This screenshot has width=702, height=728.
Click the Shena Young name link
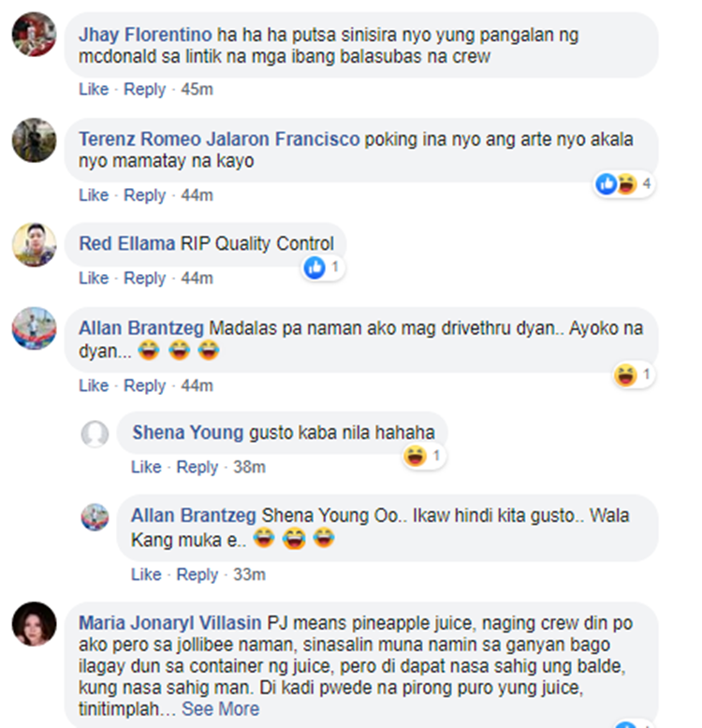[x=188, y=432]
